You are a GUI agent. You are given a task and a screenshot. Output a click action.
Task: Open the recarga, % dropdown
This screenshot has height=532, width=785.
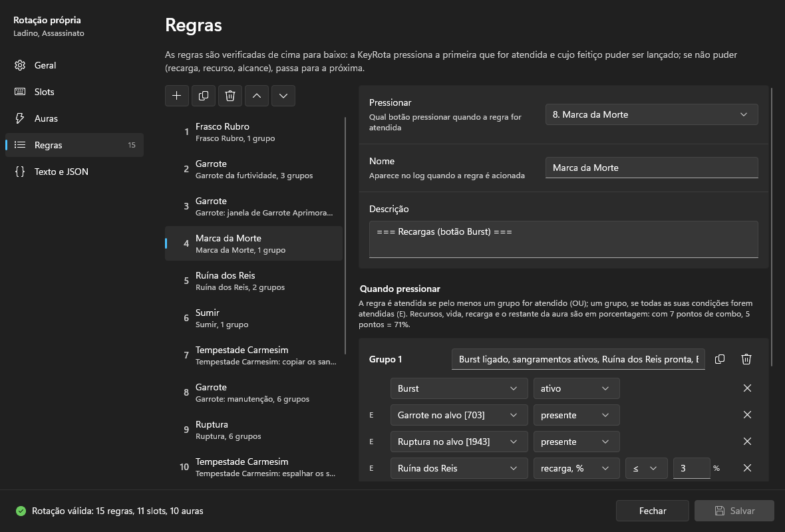(x=576, y=468)
